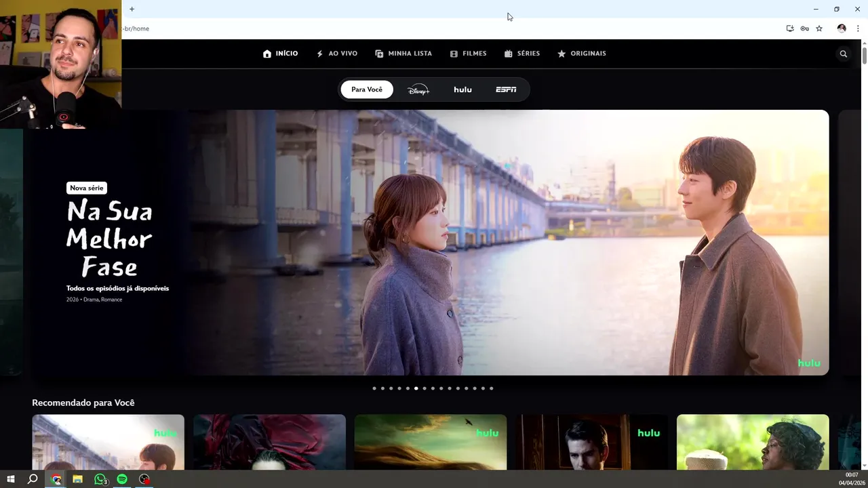Open the saved passwords key icon
The height and width of the screenshot is (488, 868).
[804, 28]
